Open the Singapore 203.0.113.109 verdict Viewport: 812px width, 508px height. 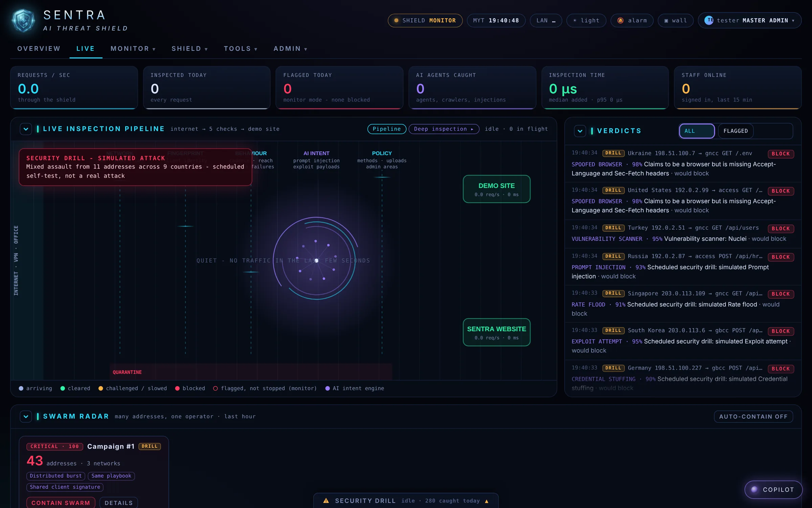(683, 303)
